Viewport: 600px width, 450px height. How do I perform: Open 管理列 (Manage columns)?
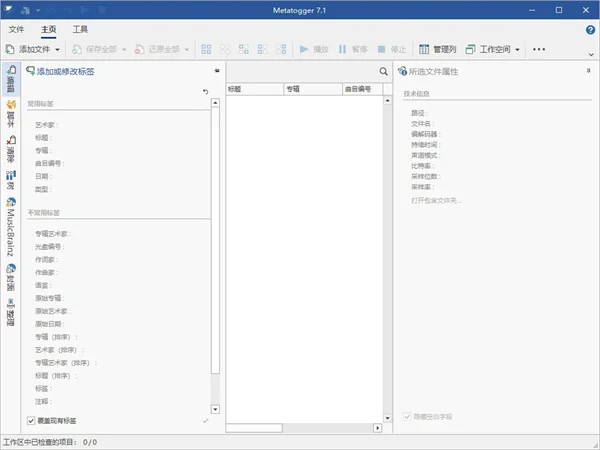click(x=437, y=49)
